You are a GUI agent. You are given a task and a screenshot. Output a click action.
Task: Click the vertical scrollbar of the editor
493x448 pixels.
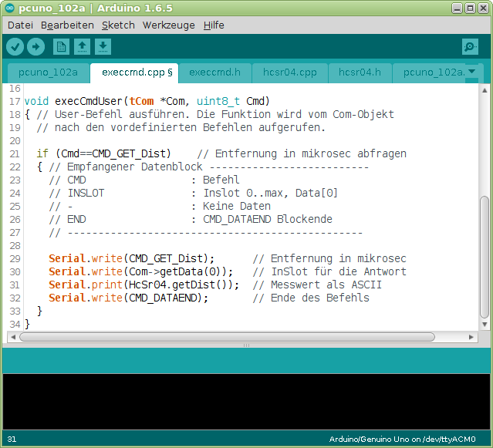point(484,254)
